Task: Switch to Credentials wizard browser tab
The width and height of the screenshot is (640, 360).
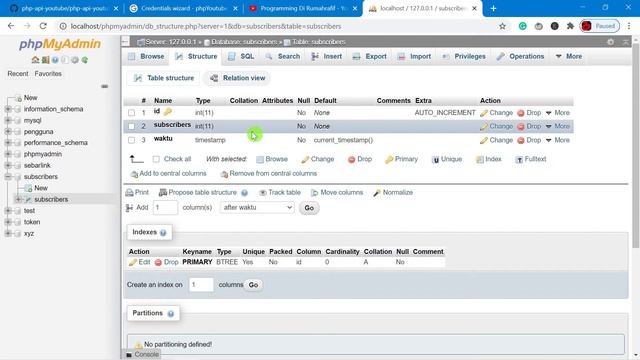Action: tap(182, 8)
